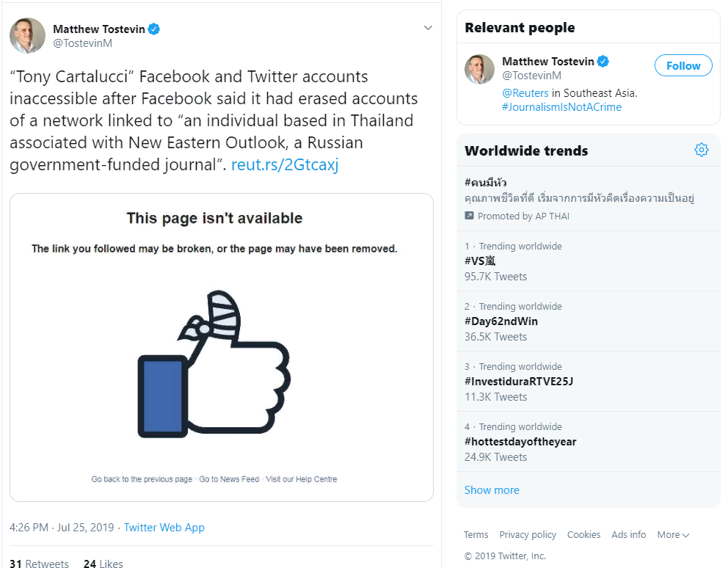The height and width of the screenshot is (568, 728).
Task: Open the Twitter Web App source link
Action: click(164, 528)
